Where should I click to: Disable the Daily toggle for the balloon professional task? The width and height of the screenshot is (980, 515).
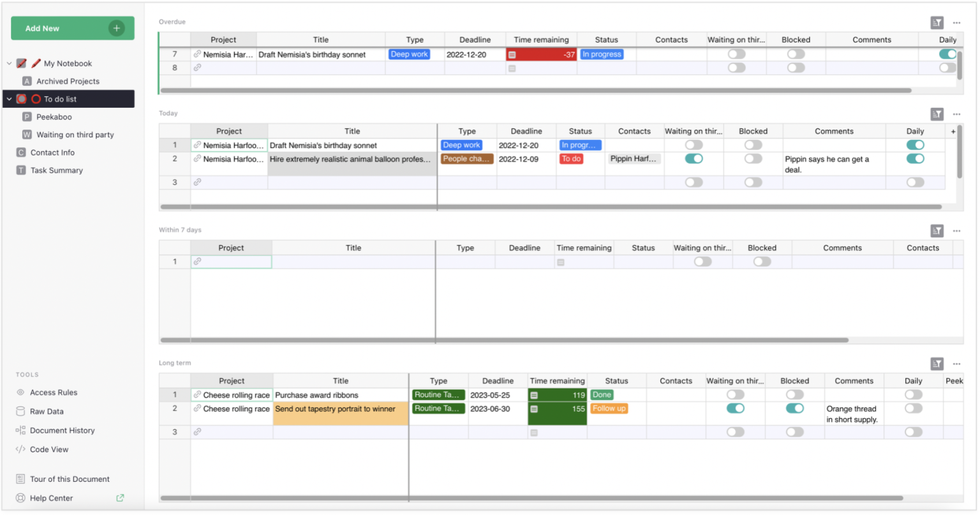pyautogui.click(x=915, y=159)
